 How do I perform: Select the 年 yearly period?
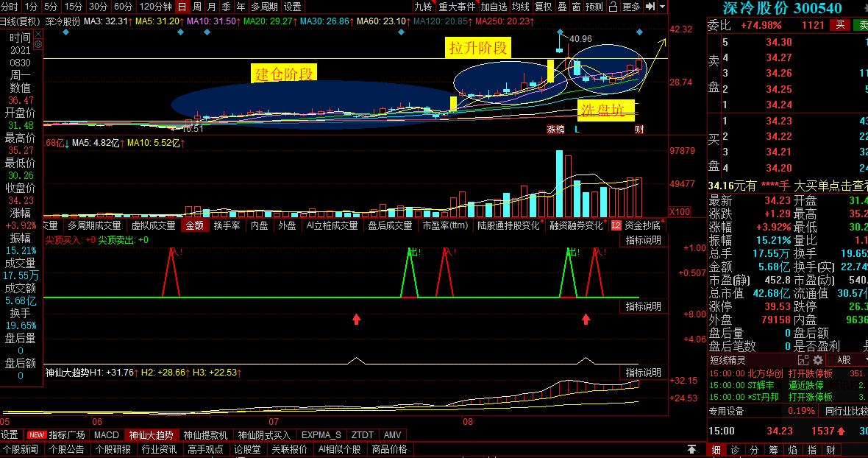pyautogui.click(x=241, y=7)
